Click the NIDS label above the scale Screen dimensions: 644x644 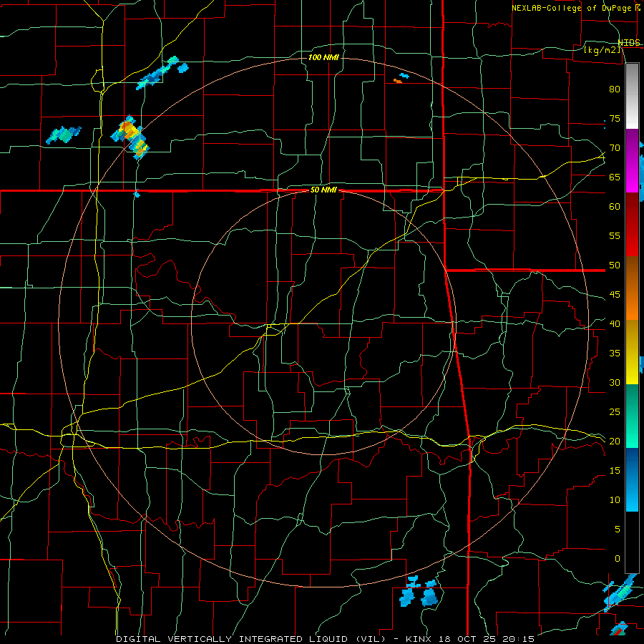pyautogui.click(x=629, y=43)
